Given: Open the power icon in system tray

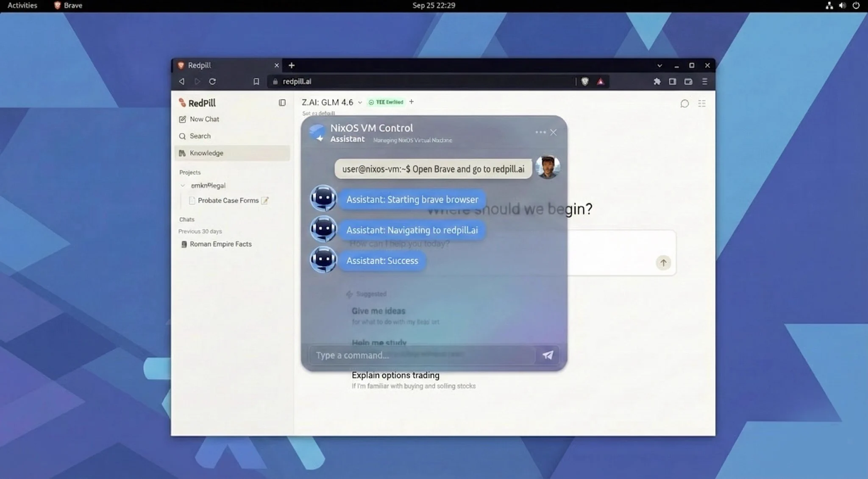Looking at the screenshot, I should coord(856,6).
